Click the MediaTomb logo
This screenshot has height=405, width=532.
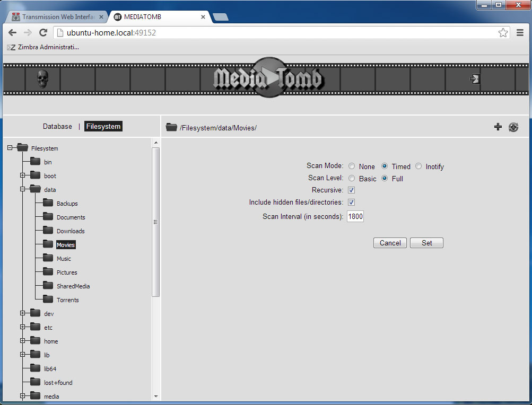pos(268,78)
